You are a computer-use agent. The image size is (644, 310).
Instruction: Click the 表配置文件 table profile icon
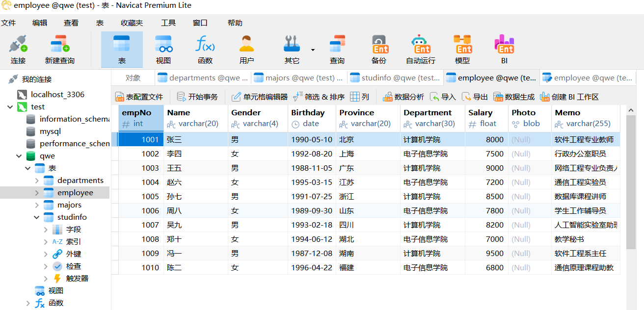[139, 97]
